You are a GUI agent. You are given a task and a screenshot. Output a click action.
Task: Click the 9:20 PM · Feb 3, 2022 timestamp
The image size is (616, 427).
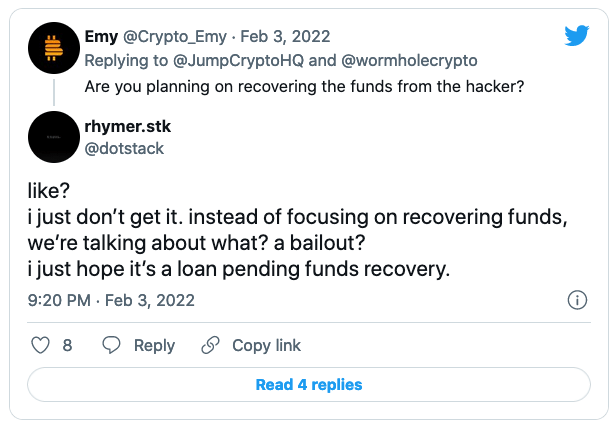point(111,301)
